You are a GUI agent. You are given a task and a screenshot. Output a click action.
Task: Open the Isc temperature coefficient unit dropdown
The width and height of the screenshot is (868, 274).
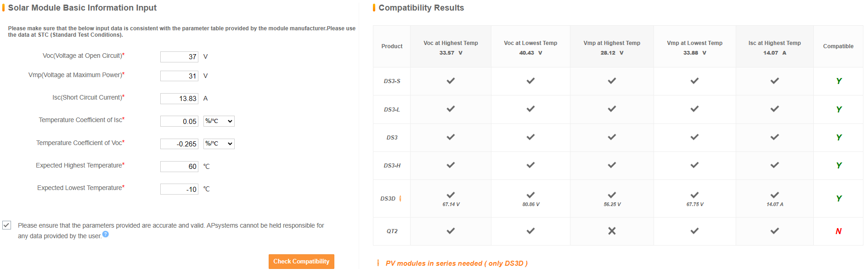pyautogui.click(x=219, y=121)
